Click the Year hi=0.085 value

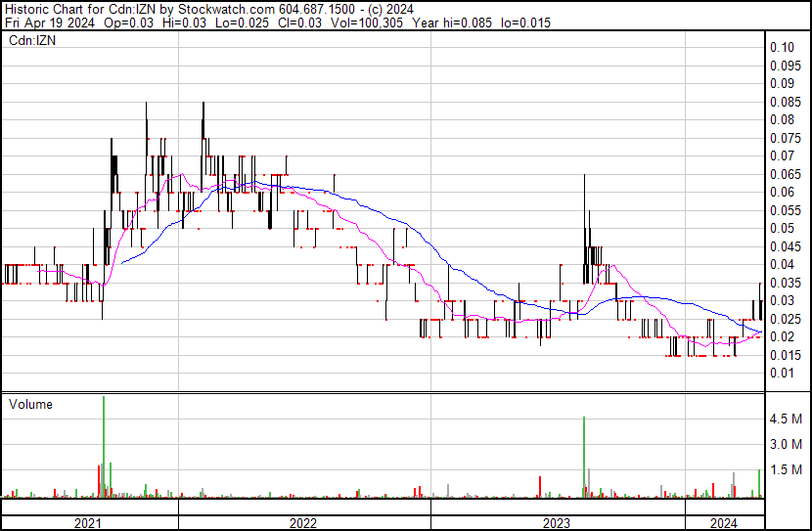452,22
